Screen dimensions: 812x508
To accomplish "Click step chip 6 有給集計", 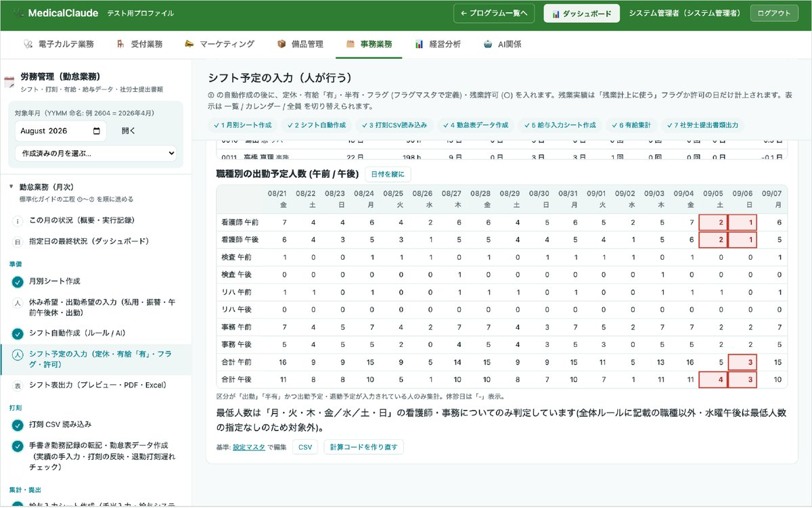I will point(633,125).
